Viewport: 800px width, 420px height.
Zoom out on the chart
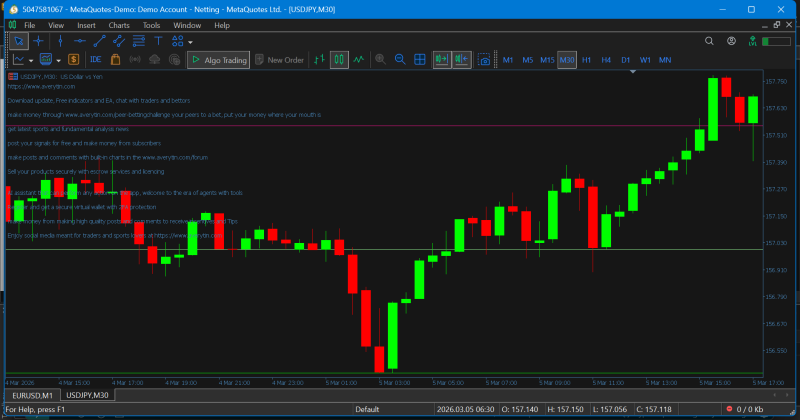(400, 60)
